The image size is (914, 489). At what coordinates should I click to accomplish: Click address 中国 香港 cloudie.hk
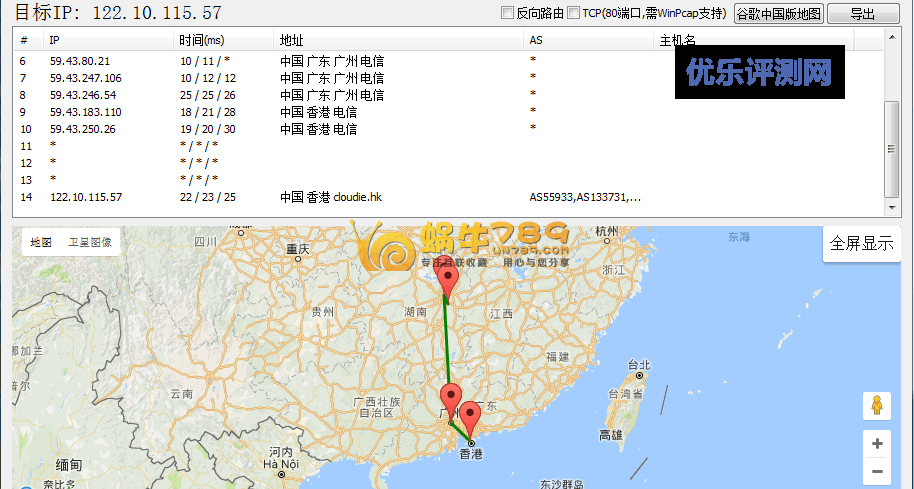point(331,197)
